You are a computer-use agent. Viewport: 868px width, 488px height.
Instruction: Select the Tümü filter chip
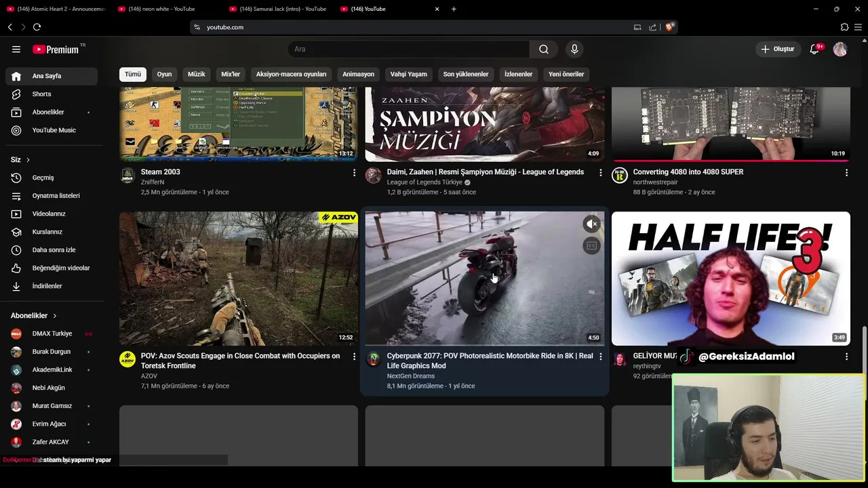coord(133,74)
